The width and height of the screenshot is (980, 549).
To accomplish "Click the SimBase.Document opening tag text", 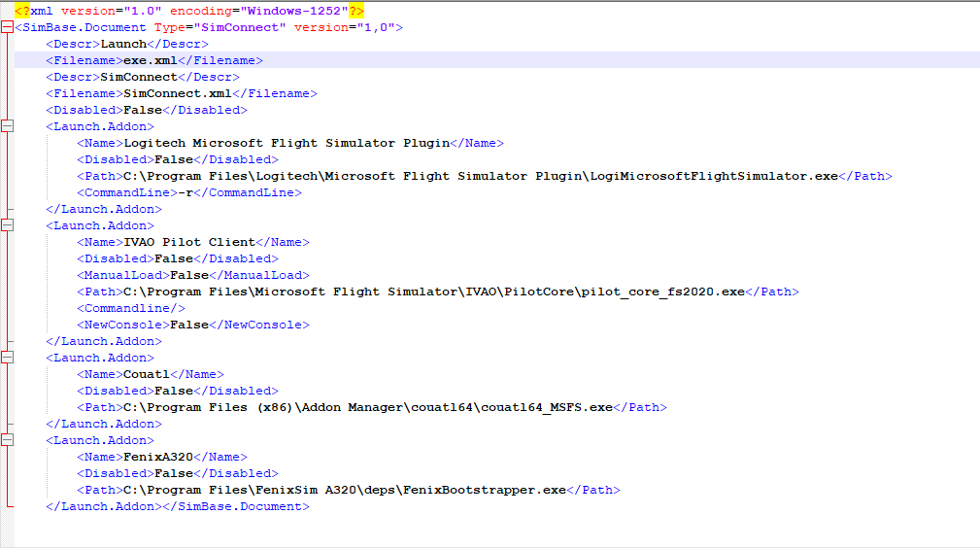I will [209, 27].
